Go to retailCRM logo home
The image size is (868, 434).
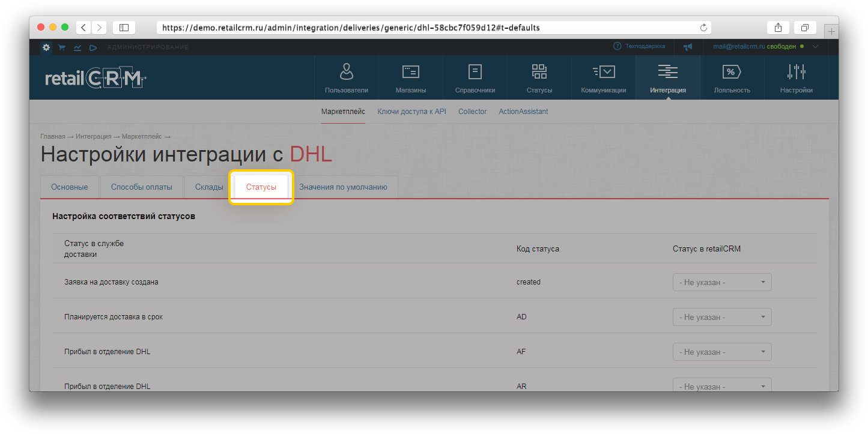[96, 78]
